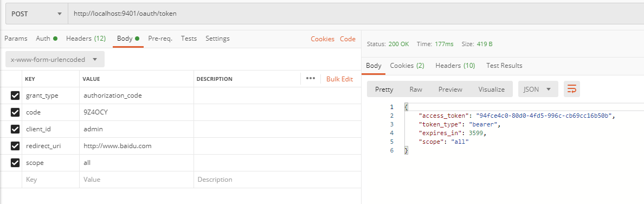Click the empty Description input field
This screenshot has height=204, width=644.
point(277,180)
